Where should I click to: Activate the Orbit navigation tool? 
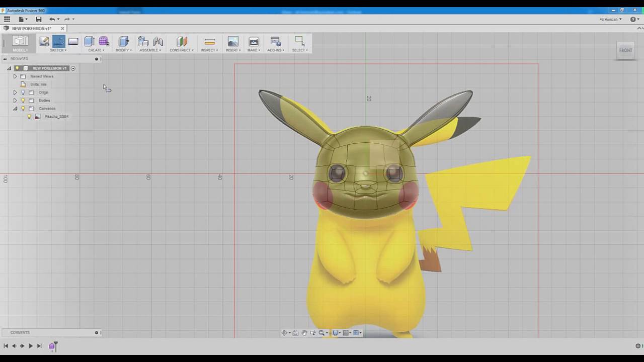[x=285, y=333]
